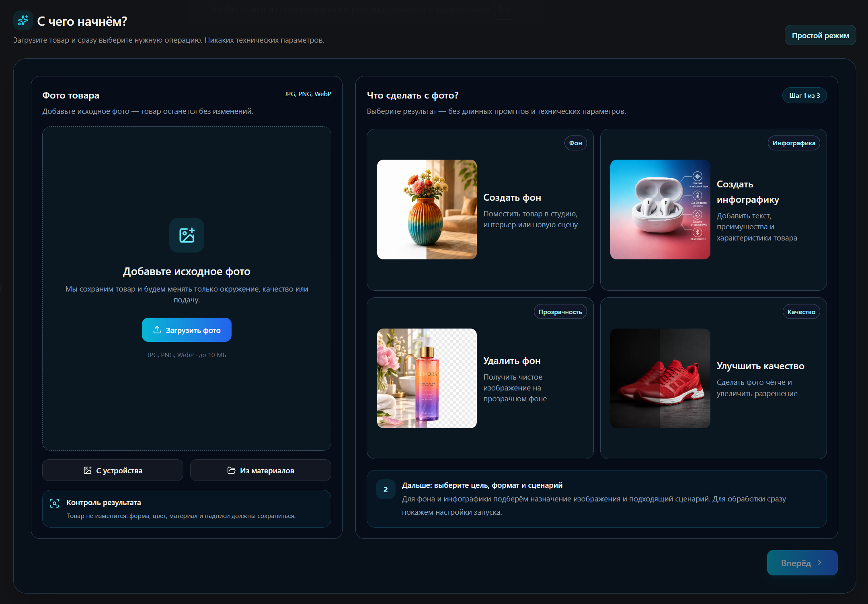Choose "С устройства" upload source

tap(113, 470)
